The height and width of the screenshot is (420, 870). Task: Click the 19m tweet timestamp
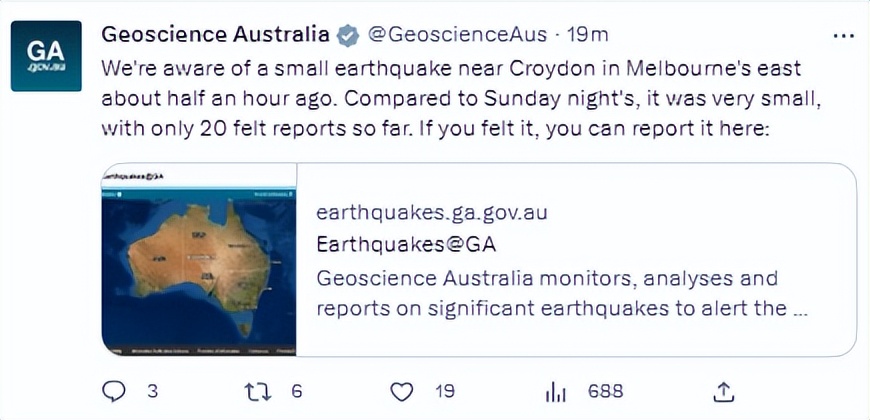pos(588,34)
